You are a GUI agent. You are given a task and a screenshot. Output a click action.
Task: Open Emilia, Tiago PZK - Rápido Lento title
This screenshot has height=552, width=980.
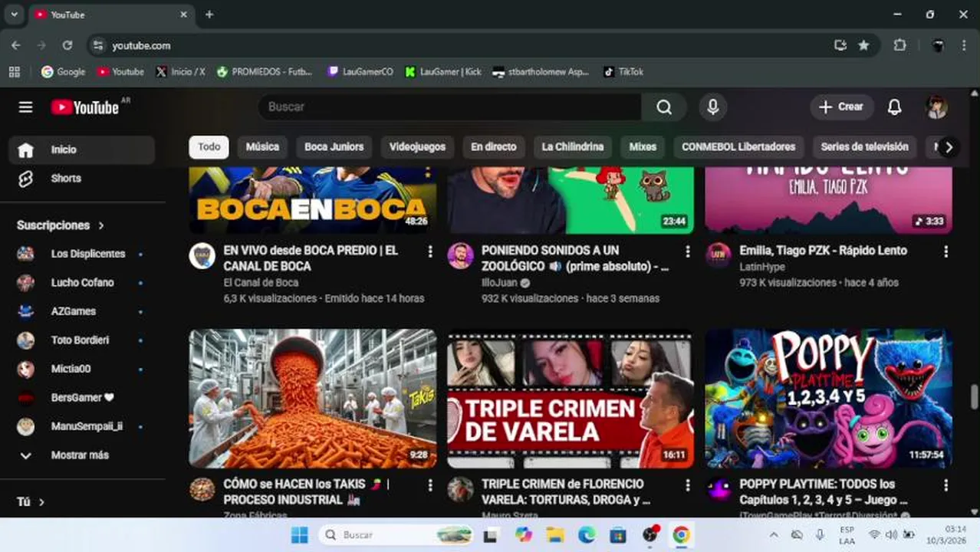click(823, 251)
